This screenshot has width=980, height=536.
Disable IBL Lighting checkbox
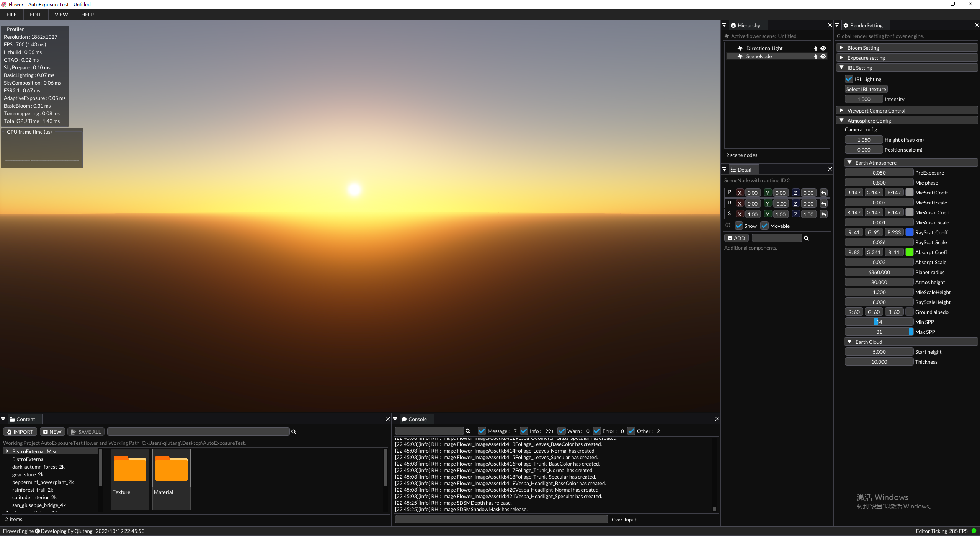849,79
